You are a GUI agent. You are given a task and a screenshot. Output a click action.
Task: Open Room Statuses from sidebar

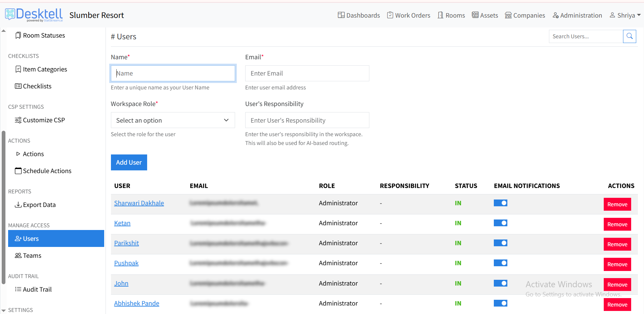(44, 36)
